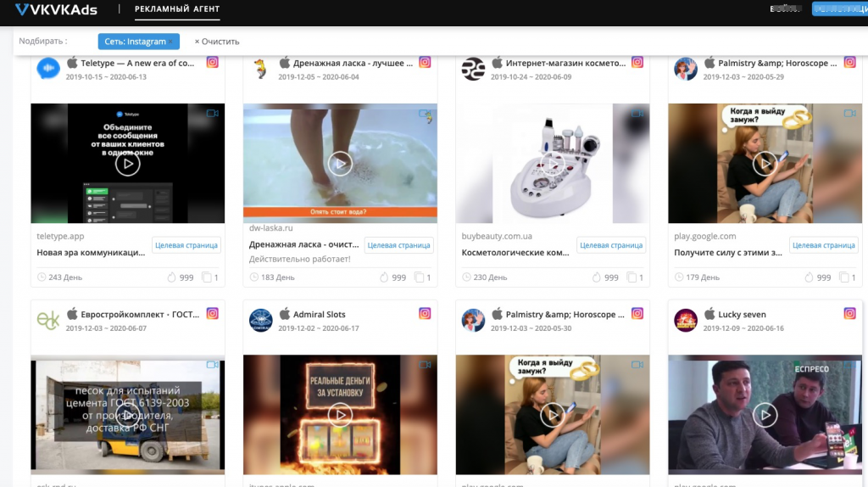Click the teletype.app domain text
868x487 pixels.
60,236
